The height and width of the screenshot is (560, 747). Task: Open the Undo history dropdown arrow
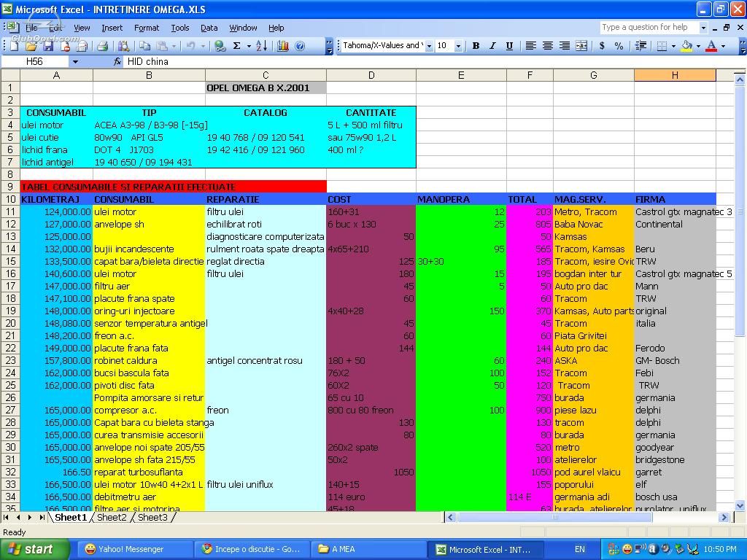pos(203,46)
